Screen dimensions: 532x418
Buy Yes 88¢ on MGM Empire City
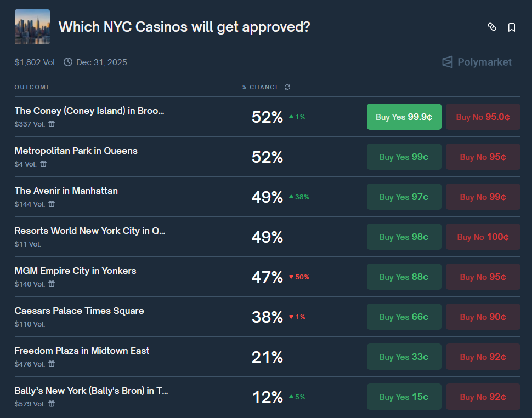(x=404, y=277)
